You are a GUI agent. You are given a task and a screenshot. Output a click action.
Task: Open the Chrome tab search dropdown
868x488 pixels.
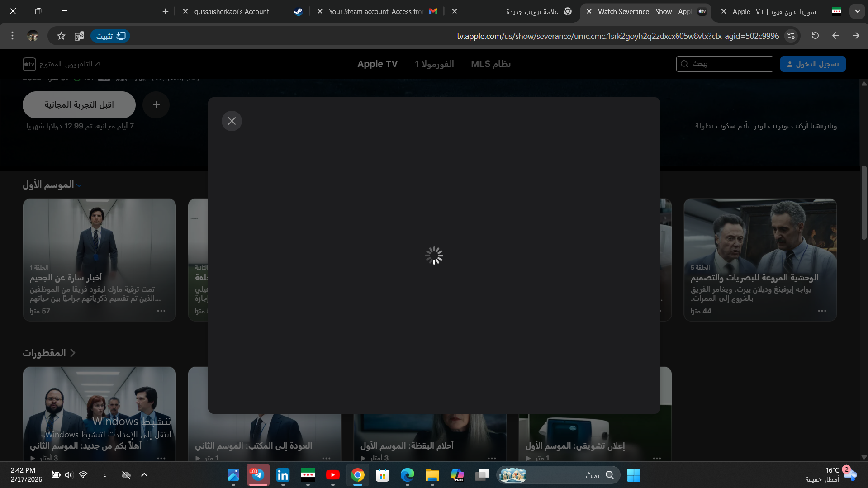pos(857,11)
